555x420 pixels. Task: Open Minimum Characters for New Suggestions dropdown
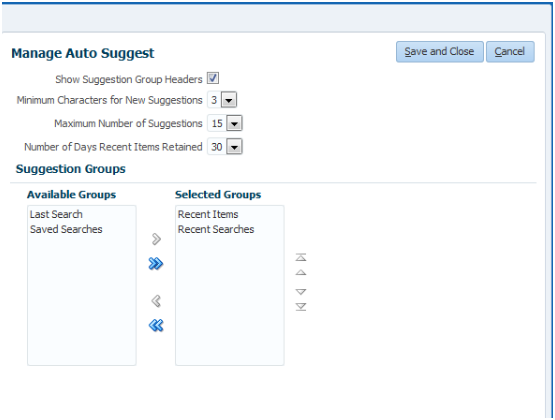(229, 100)
